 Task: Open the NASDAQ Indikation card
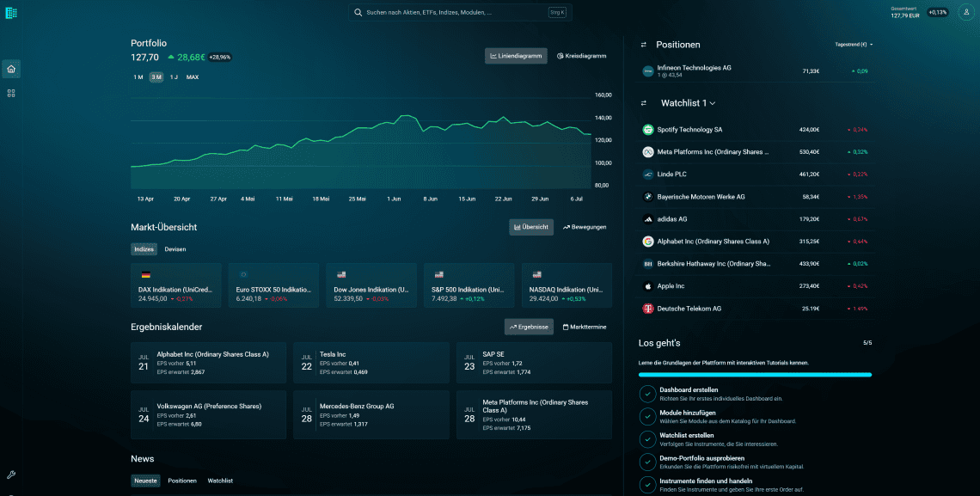click(567, 285)
